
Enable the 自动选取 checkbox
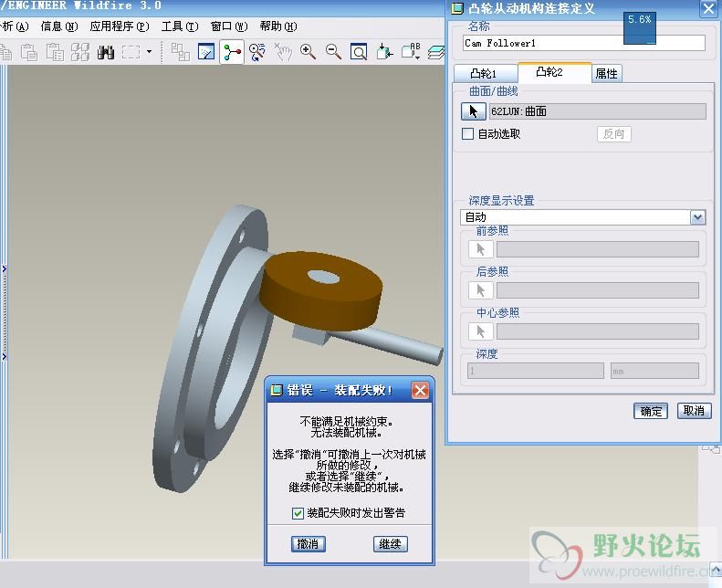(x=467, y=134)
